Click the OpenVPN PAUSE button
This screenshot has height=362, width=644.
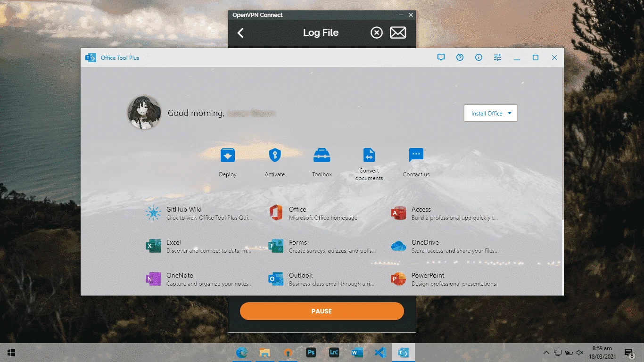pos(322,311)
